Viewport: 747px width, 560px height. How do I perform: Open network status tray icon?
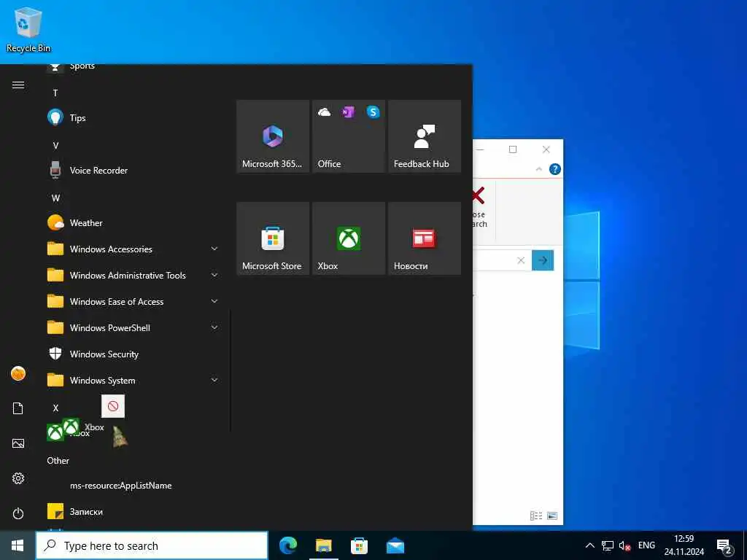[x=608, y=545]
